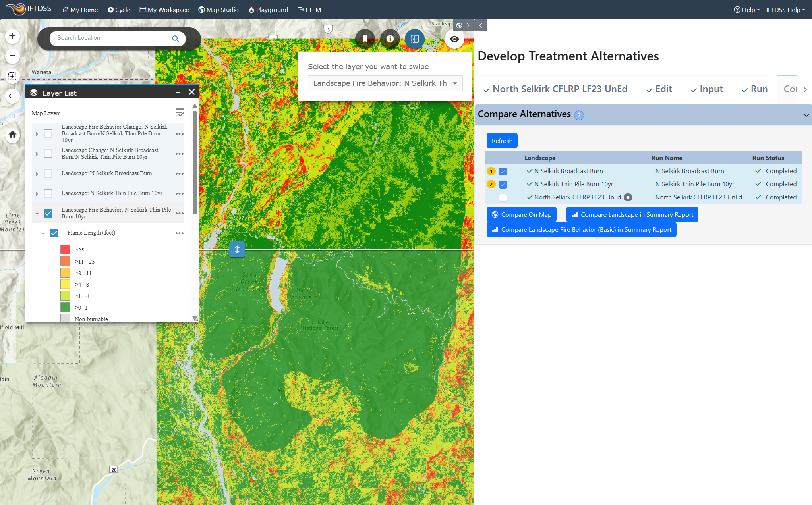Enable the Landscape: N Selkirk Broadcast Burn layer
The width and height of the screenshot is (812, 505).
coord(48,173)
